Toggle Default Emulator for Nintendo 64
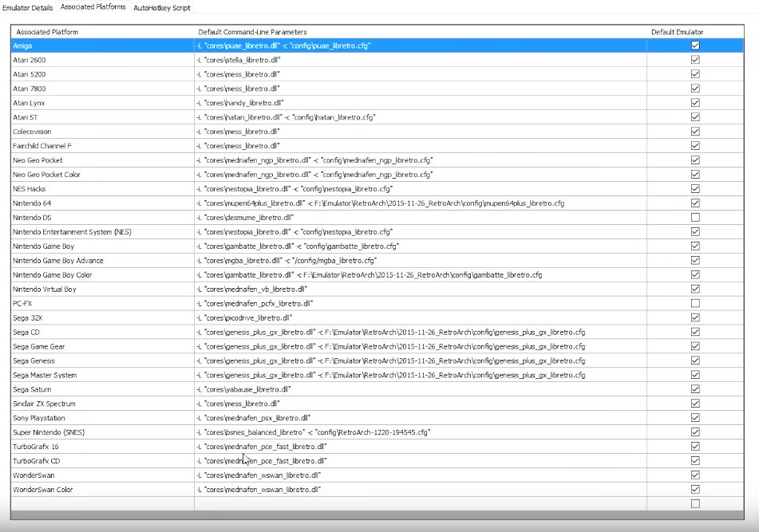Image resolution: width=759 pixels, height=532 pixels. (695, 203)
